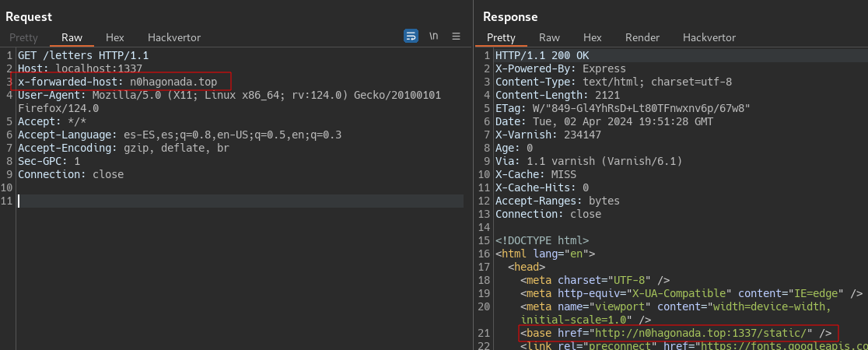Open Hackvertor tab in Request panel
Image resolution: width=868 pixels, height=350 pixels.
click(x=173, y=37)
